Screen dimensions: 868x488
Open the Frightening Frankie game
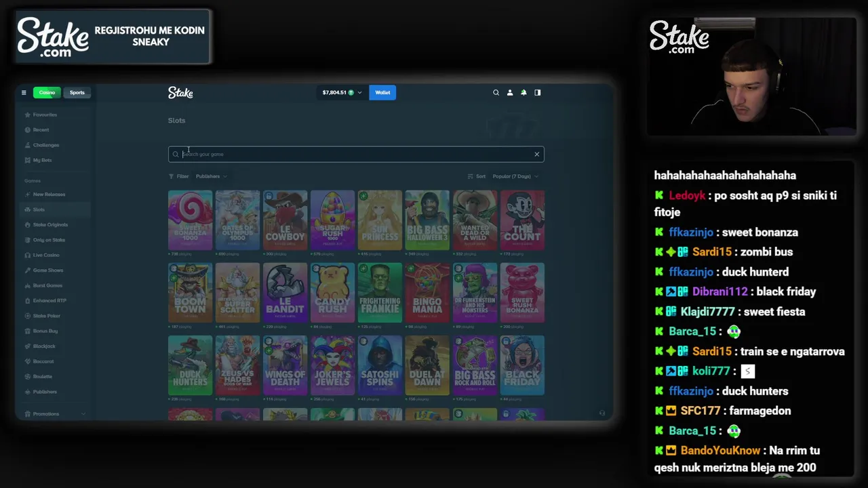[x=380, y=293]
